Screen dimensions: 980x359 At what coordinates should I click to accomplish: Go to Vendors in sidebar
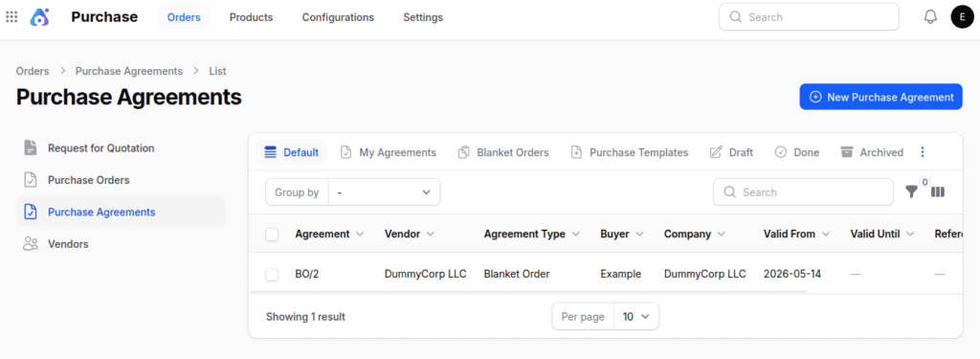click(x=121, y=244)
